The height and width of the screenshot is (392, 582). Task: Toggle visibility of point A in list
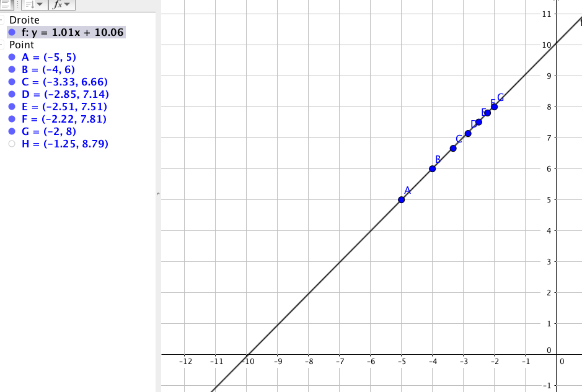pyautogui.click(x=12, y=57)
